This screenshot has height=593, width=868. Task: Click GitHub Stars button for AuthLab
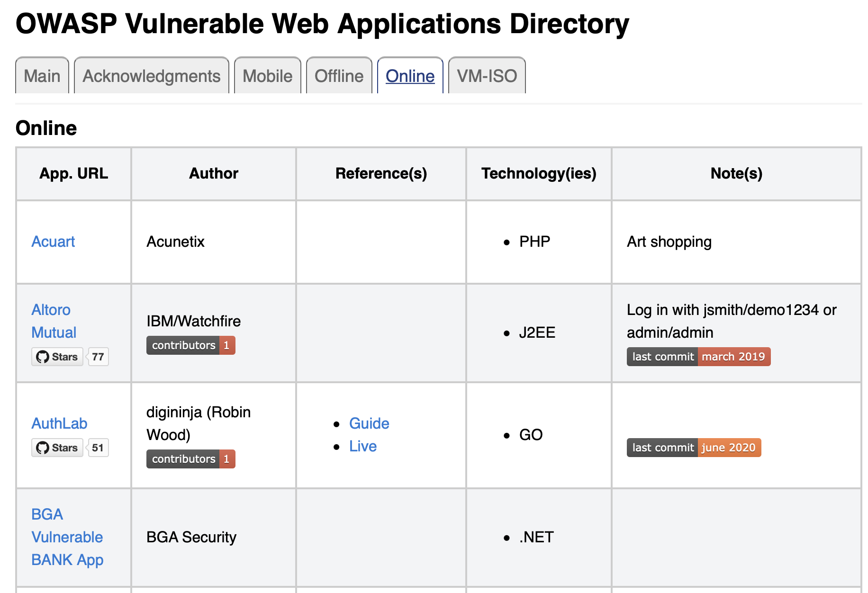[57, 448]
